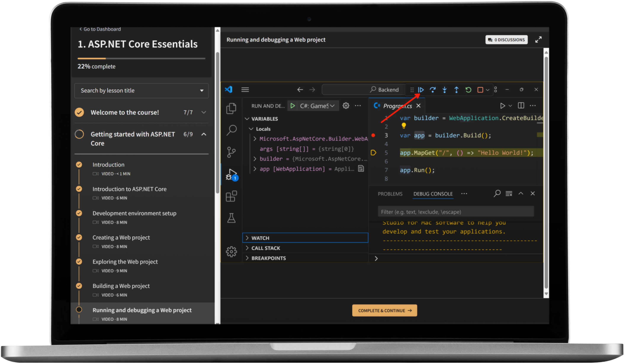Expand the builder variable node
Image resolution: width=626 pixels, height=364 pixels.
click(255, 159)
